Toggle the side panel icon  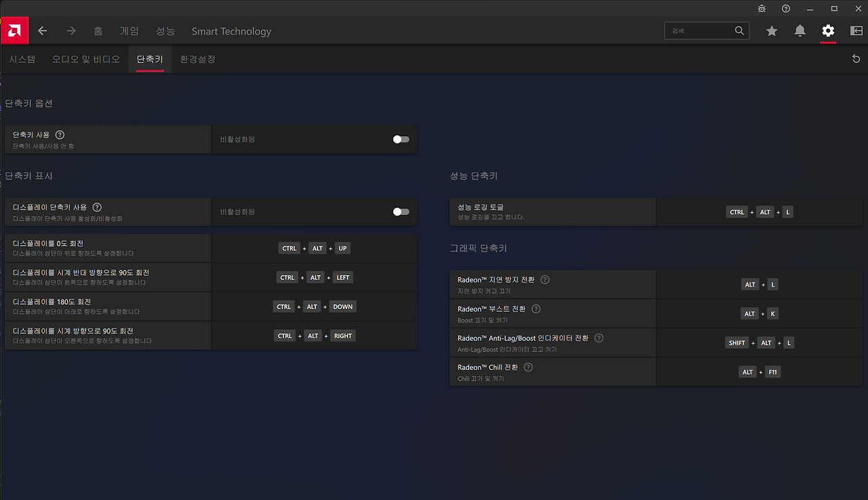pos(856,30)
